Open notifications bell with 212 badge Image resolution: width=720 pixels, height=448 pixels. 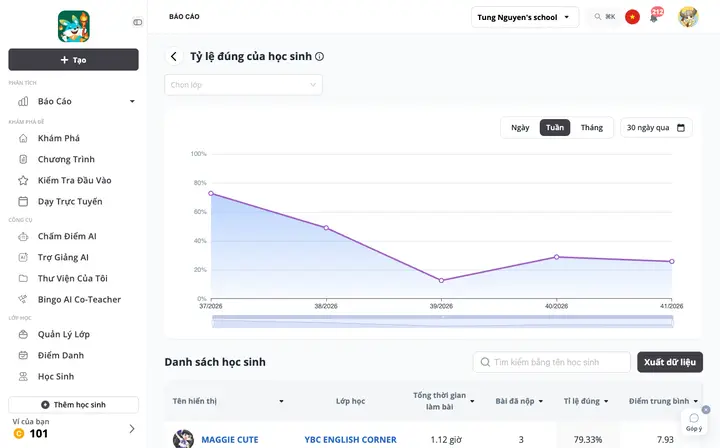(655, 16)
